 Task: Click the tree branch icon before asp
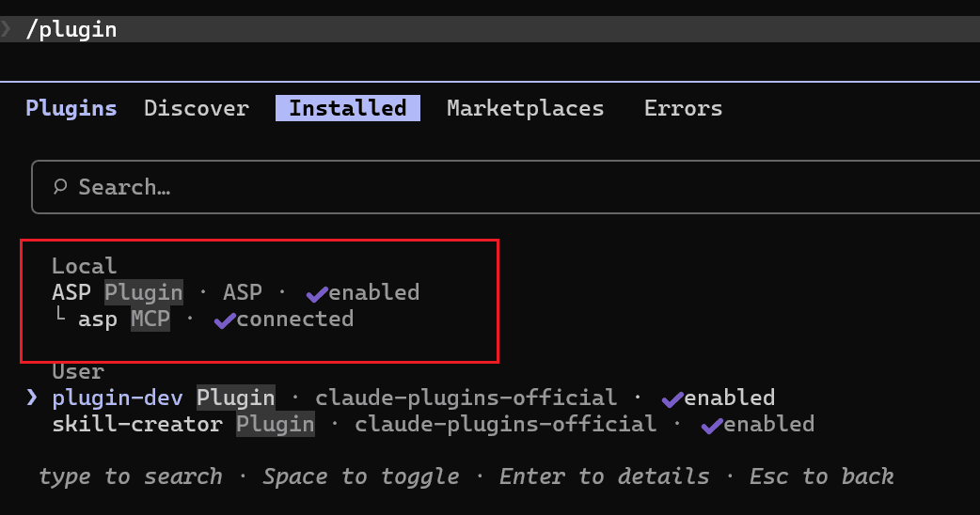[x=60, y=319]
